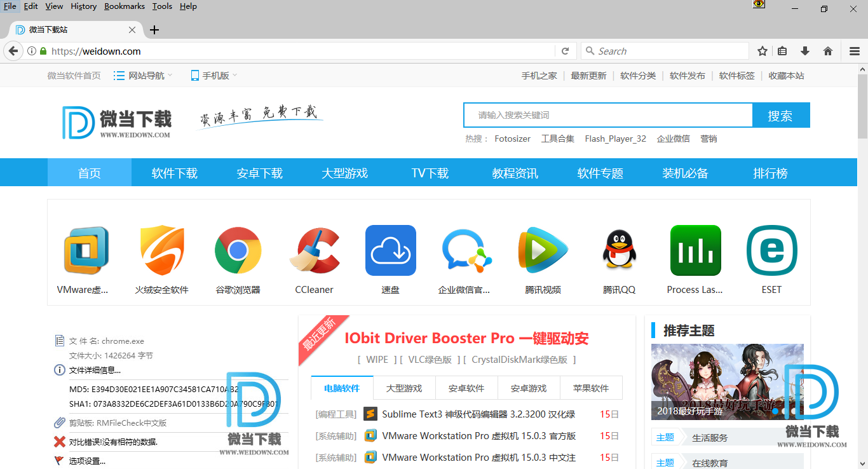Close the 微当下载站 browser tab
This screenshot has width=868, height=469.
(x=132, y=30)
